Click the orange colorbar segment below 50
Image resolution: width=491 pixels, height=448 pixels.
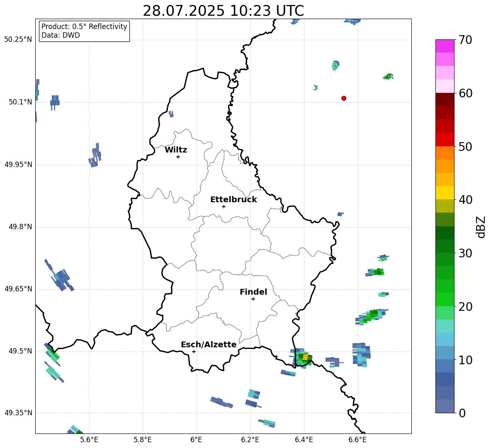click(x=445, y=153)
